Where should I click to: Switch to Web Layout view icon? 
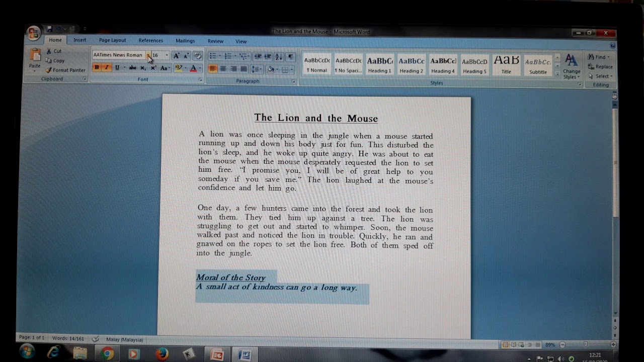522,345
